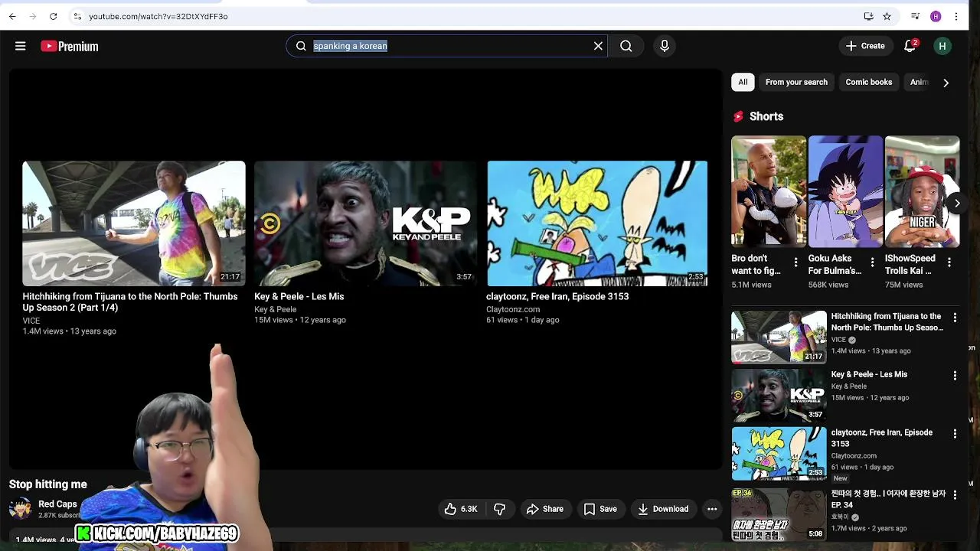Go back with browser back arrow
The width and height of the screenshot is (980, 551).
click(12, 16)
